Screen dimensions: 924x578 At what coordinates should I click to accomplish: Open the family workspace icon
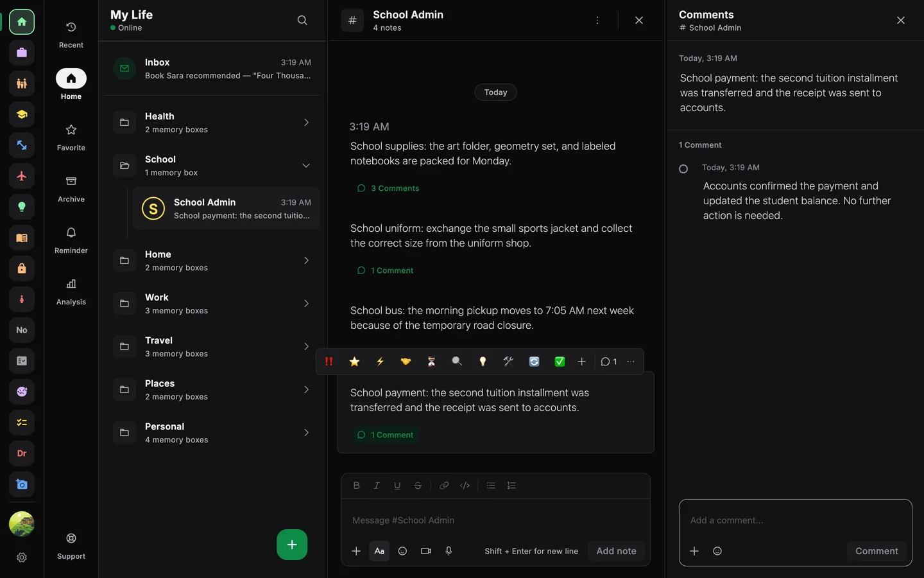[22, 83]
